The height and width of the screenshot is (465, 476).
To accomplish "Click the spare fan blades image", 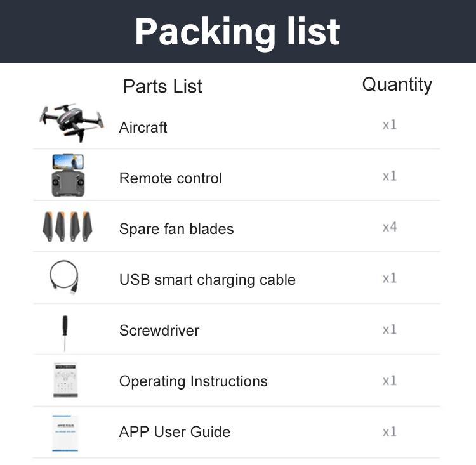I will [67, 226].
